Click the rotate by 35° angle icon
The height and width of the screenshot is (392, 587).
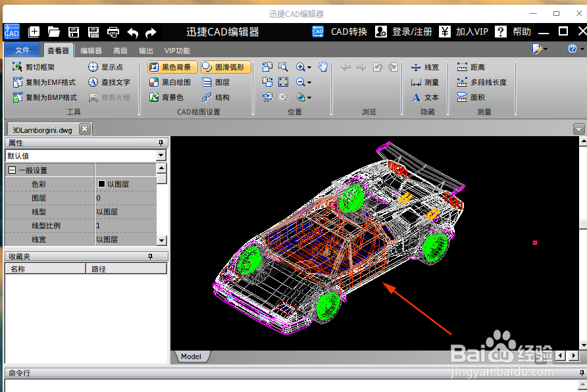[x=267, y=97]
